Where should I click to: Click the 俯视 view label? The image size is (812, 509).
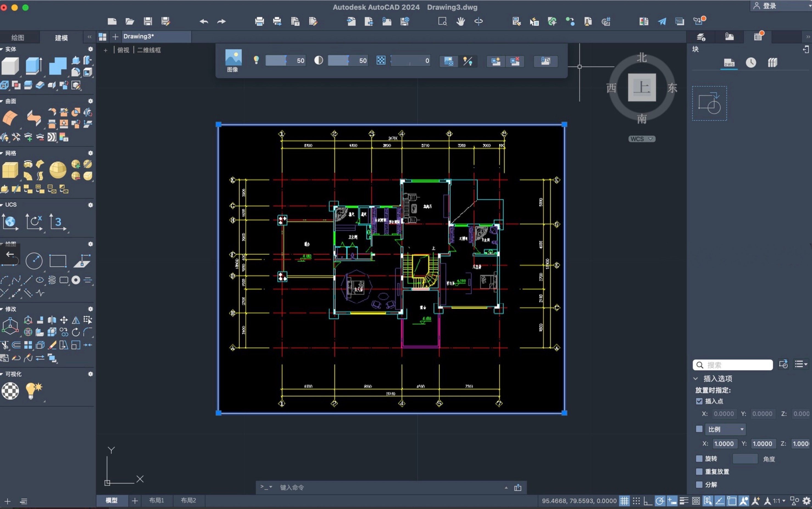click(123, 50)
